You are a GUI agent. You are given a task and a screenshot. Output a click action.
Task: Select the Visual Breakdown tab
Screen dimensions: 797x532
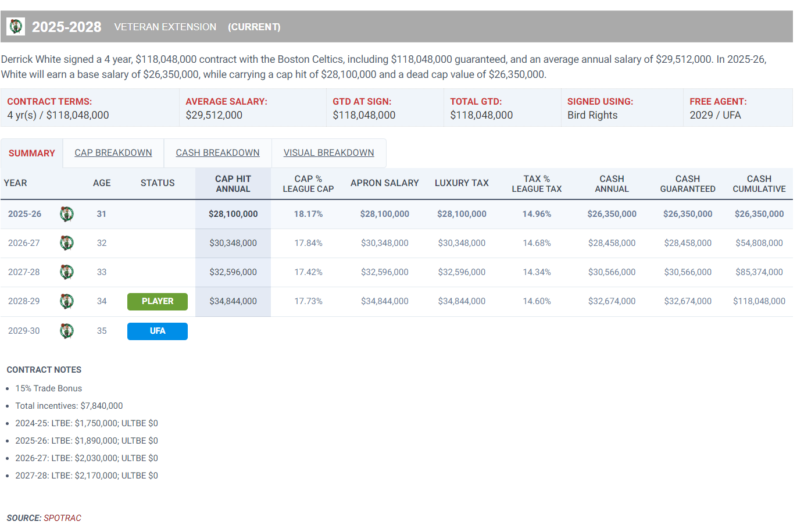pyautogui.click(x=328, y=153)
